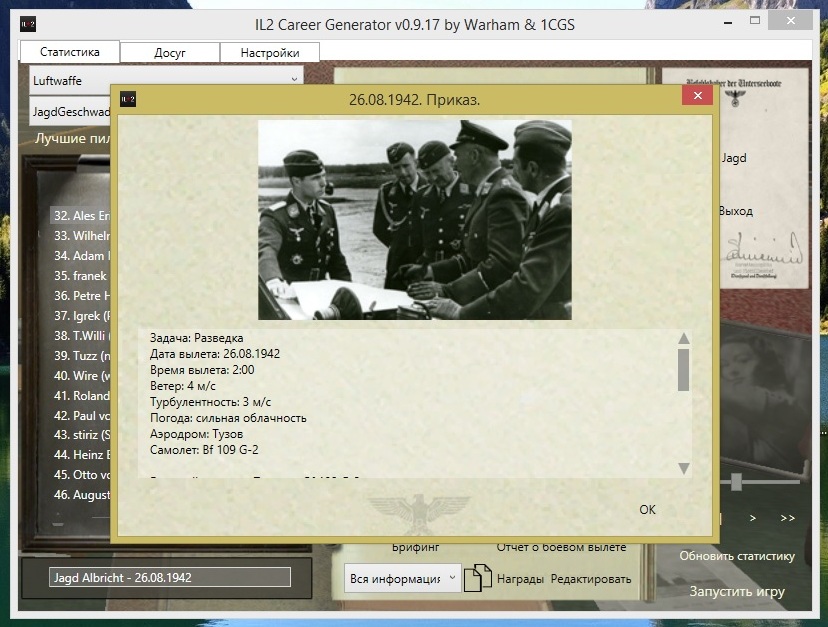Click the Ветер: 4 м/с line
The height and width of the screenshot is (627, 828).
[183, 386]
